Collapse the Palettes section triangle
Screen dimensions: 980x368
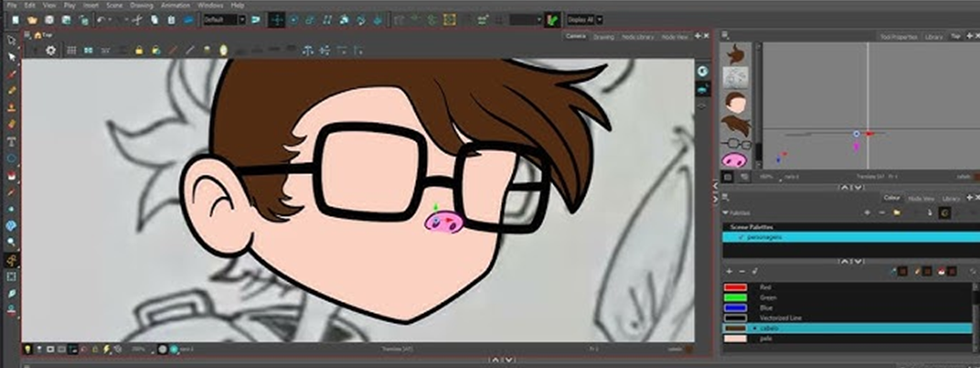[725, 212]
